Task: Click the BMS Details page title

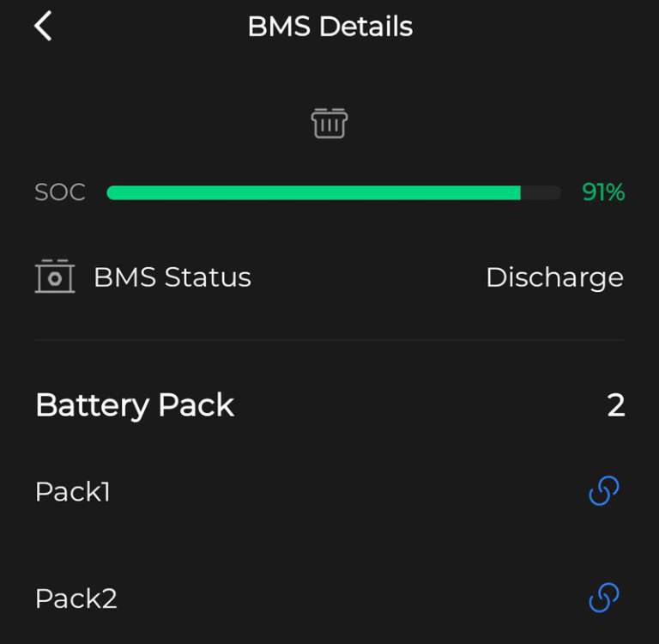Action: 329,27
